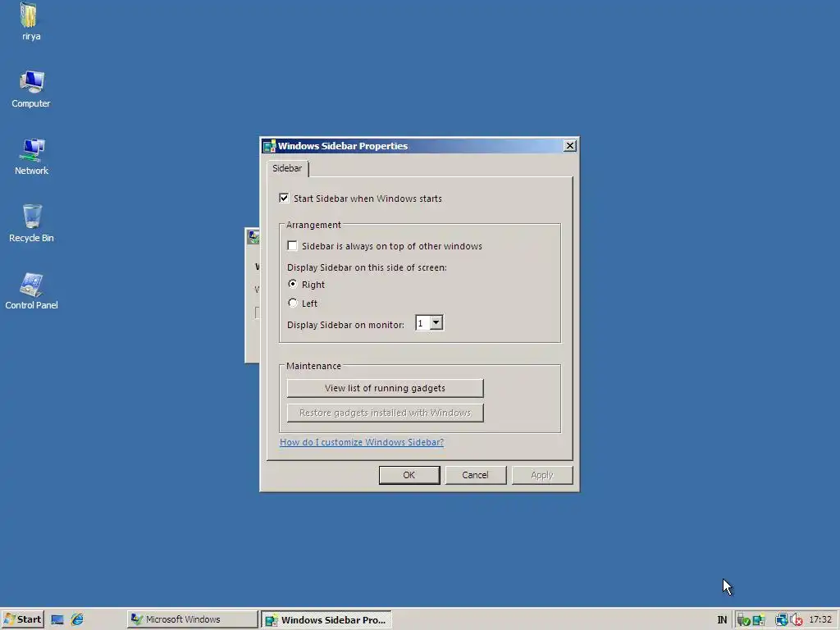Screen dimensions: 840x630
Task: Click Windows Sidebar Pro... taskbar button
Action: coord(326,620)
